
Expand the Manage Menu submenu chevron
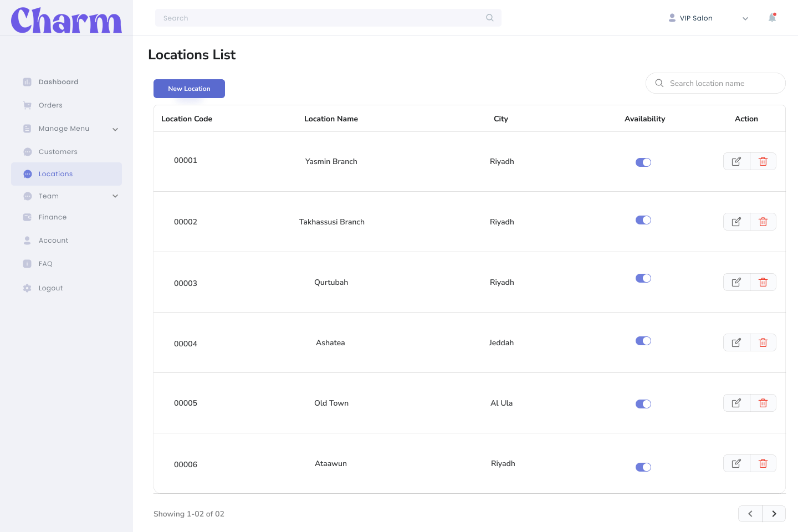115,129
